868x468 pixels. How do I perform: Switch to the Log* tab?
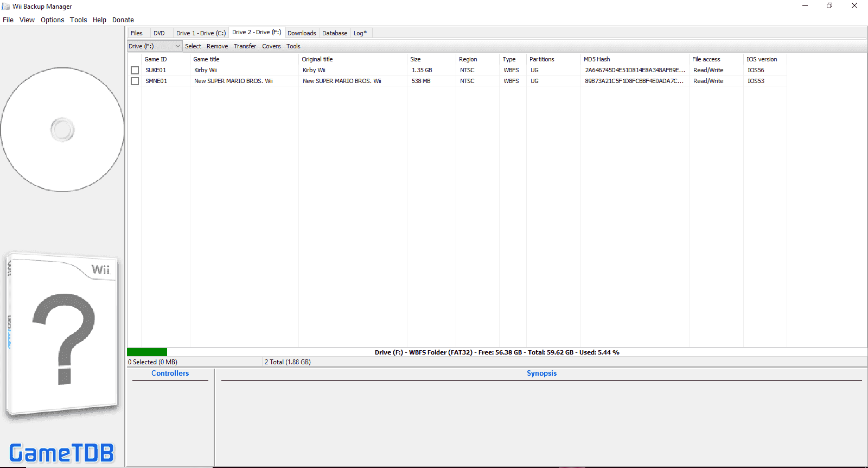360,33
